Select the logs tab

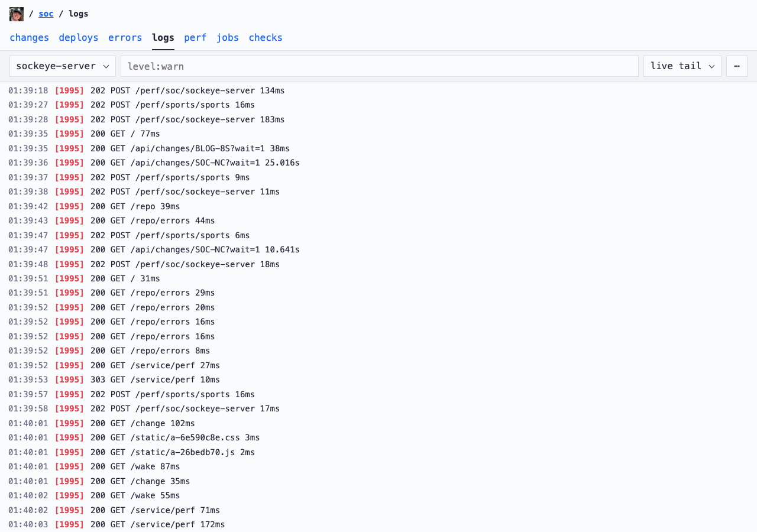pyautogui.click(x=163, y=38)
